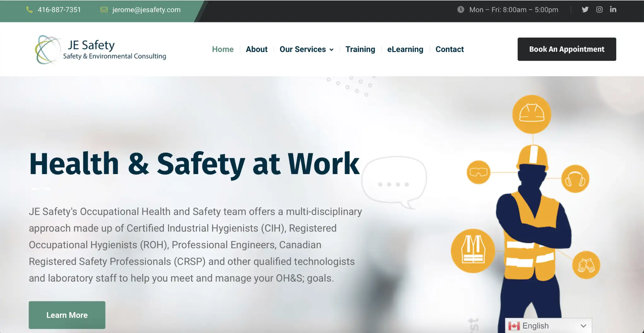Open the Instagram social icon
This screenshot has width=644, height=333.
pos(599,9)
